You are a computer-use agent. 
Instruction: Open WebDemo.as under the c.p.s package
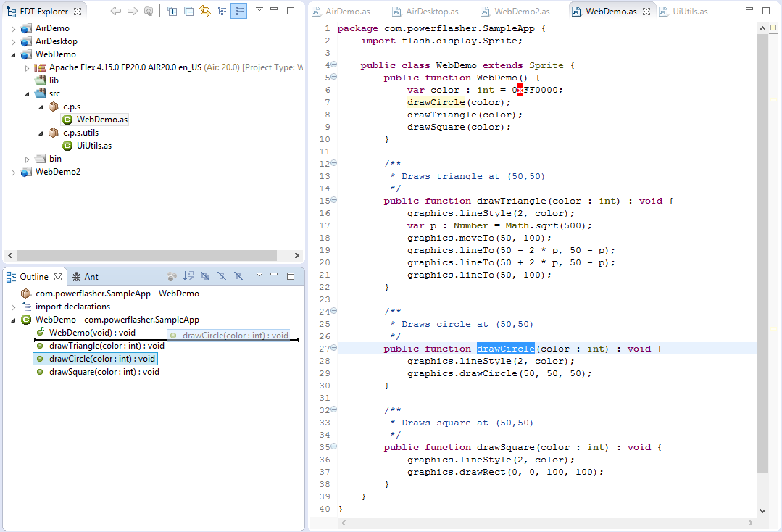coord(101,119)
